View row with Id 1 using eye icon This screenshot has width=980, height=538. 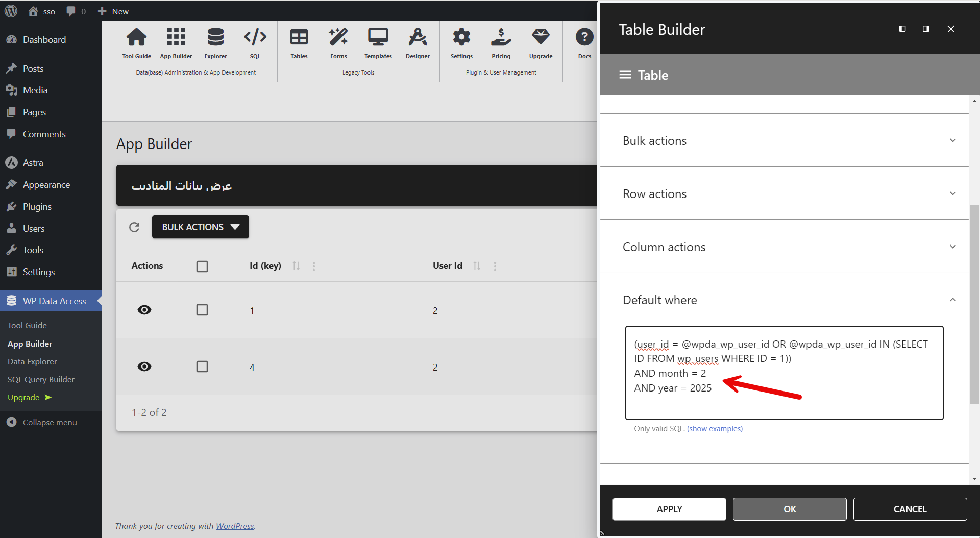144,310
